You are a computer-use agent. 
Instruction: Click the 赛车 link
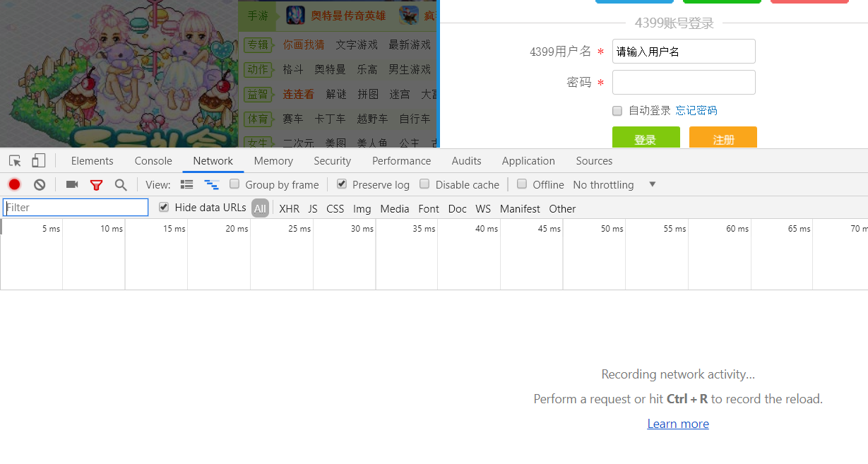pyautogui.click(x=293, y=119)
